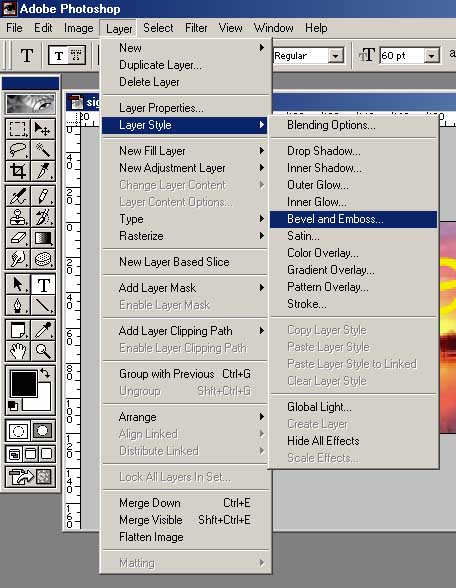
Task: Select the Eraser tool
Action: click(x=18, y=238)
